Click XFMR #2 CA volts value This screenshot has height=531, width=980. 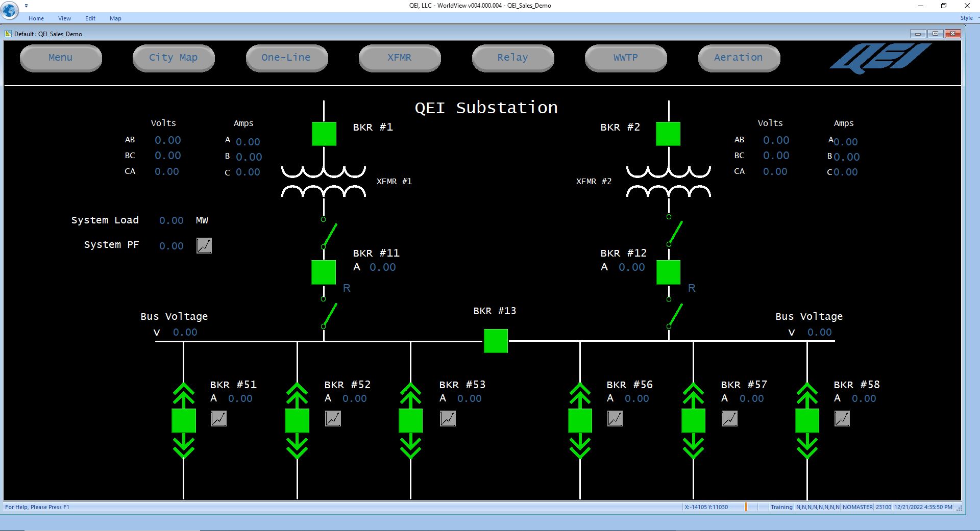(x=775, y=172)
